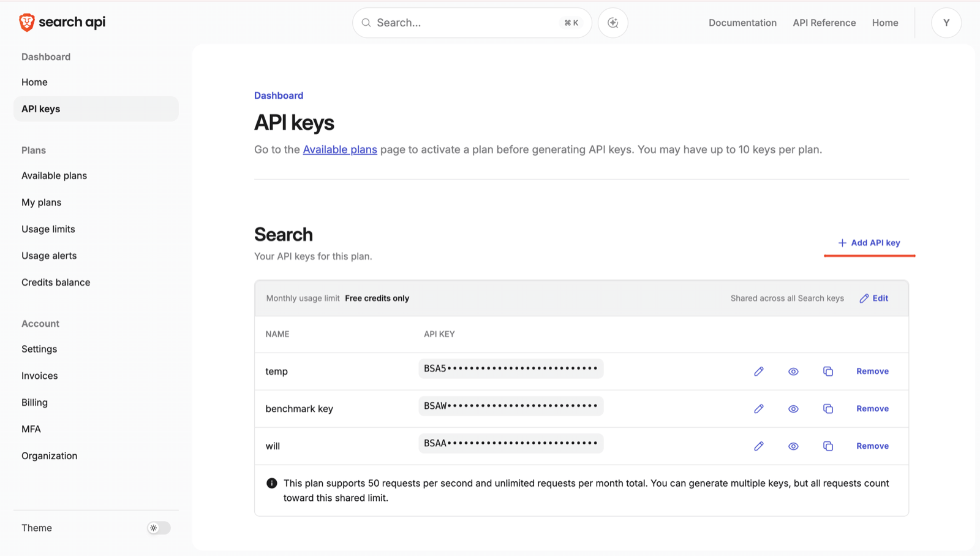The image size is (980, 556).
Task: Click 'Free credits only' limit value
Action: coord(377,299)
